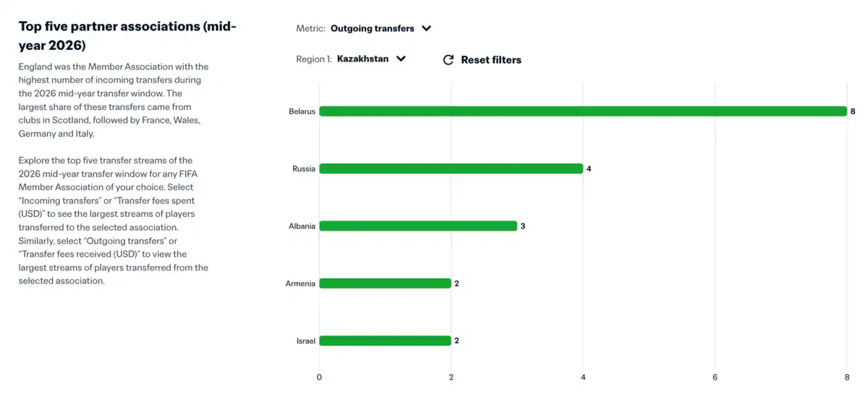Screen dimensions: 868x413
Task: Click the Reset filters circular arrow icon
Action: click(448, 60)
